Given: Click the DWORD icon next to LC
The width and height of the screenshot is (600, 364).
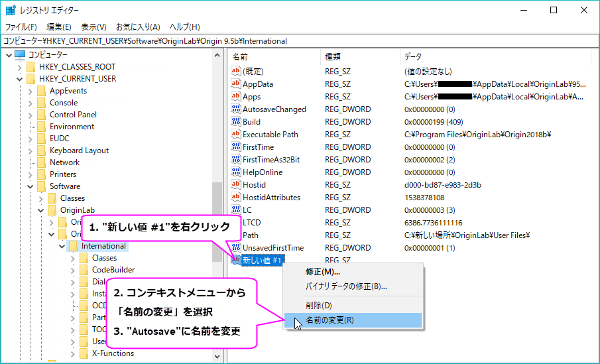Looking at the screenshot, I should 236,210.
